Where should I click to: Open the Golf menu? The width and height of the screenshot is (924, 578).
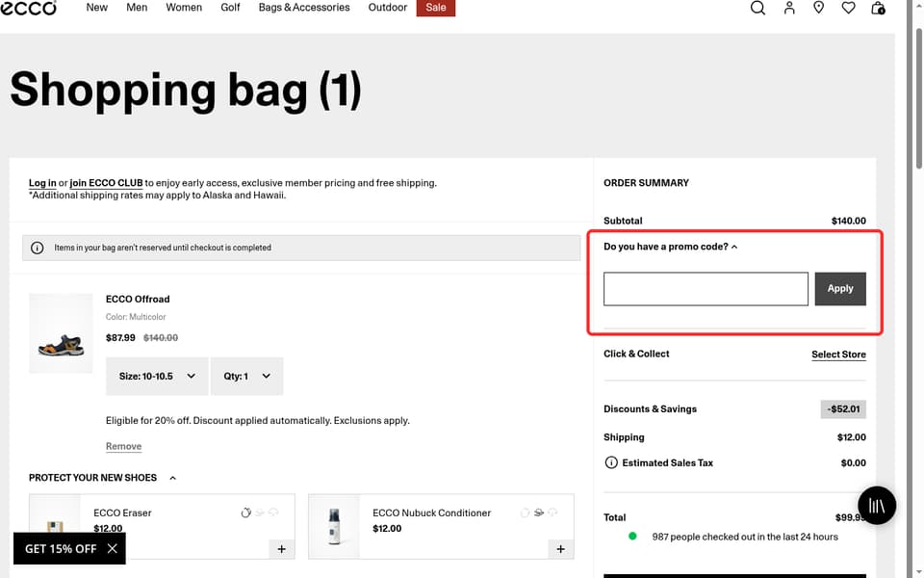230,8
